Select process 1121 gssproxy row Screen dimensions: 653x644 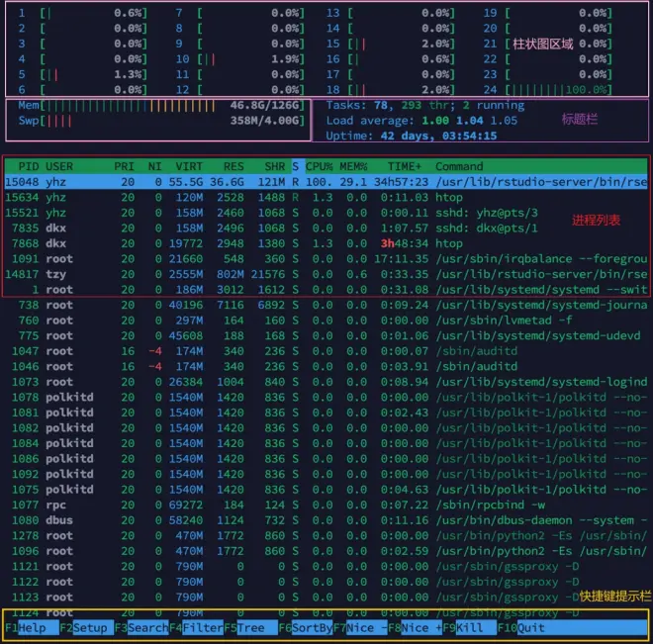326,567
